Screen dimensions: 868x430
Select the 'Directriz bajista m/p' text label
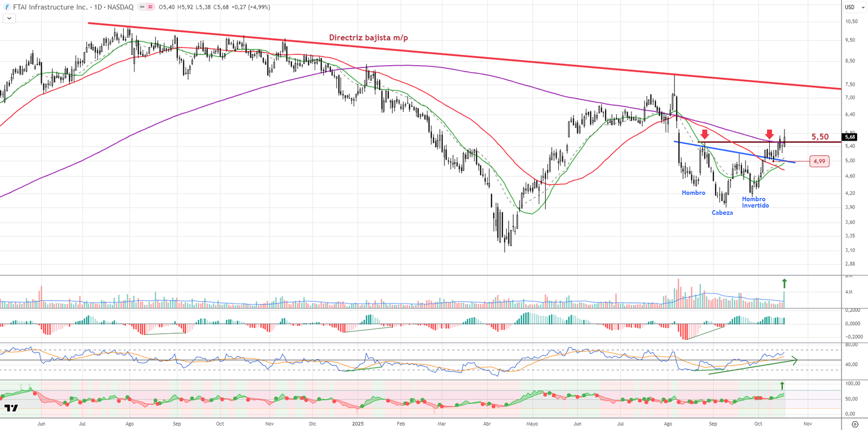coord(368,37)
